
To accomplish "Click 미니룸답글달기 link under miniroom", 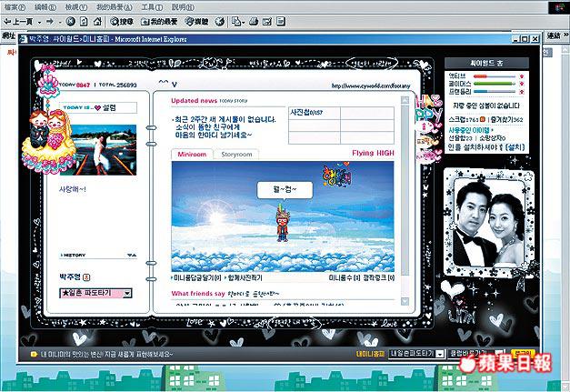I will 196,277.
